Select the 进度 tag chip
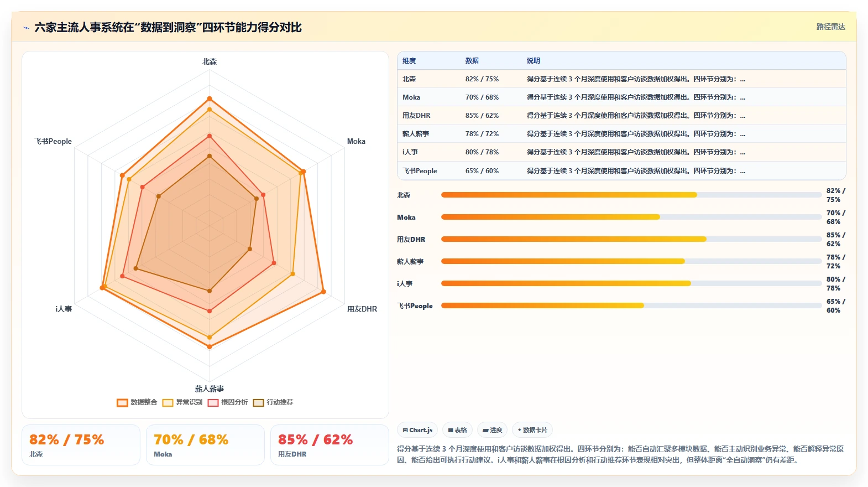868x487 pixels. pos(492,430)
